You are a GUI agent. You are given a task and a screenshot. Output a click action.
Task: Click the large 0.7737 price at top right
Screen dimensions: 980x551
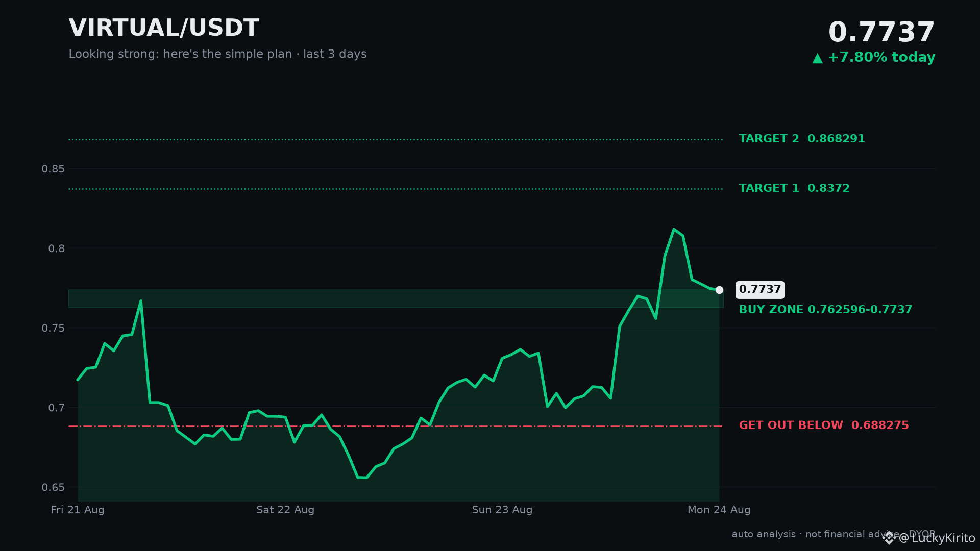[x=881, y=33]
